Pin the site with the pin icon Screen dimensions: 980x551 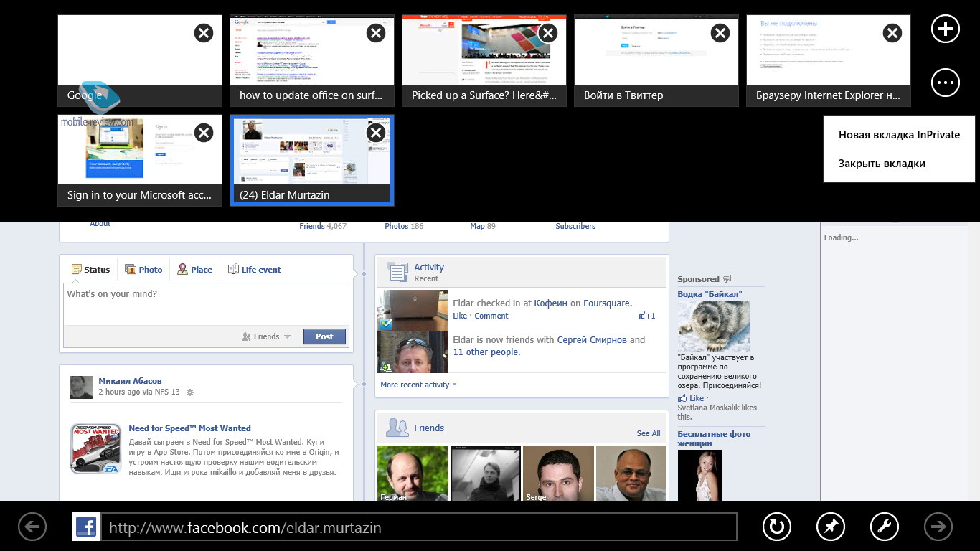coord(830,527)
